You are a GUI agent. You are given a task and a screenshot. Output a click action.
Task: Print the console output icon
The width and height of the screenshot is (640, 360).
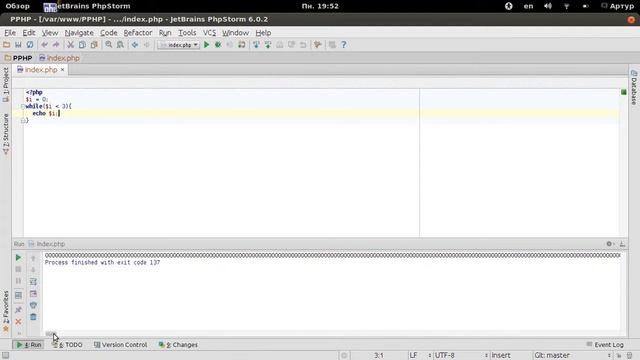coord(33,305)
